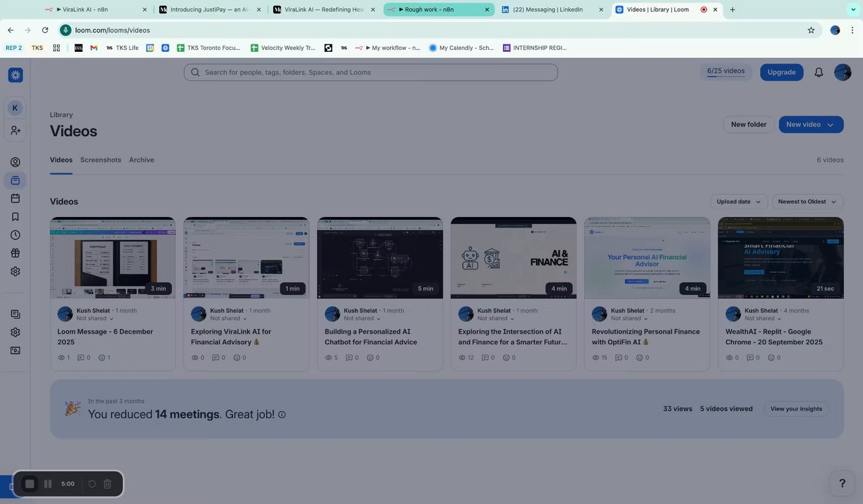Screen dimensions: 863x504
Task: Expand the New video button menu
Action: click(831, 125)
